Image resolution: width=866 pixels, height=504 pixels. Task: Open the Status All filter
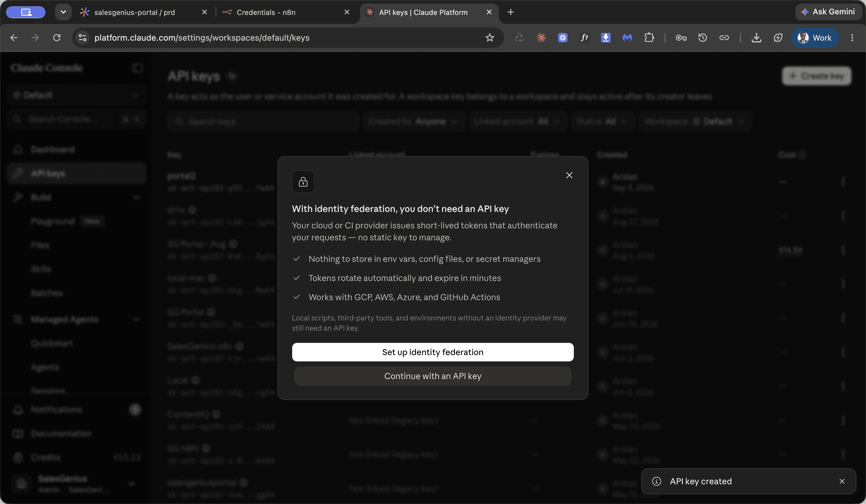(x=603, y=121)
